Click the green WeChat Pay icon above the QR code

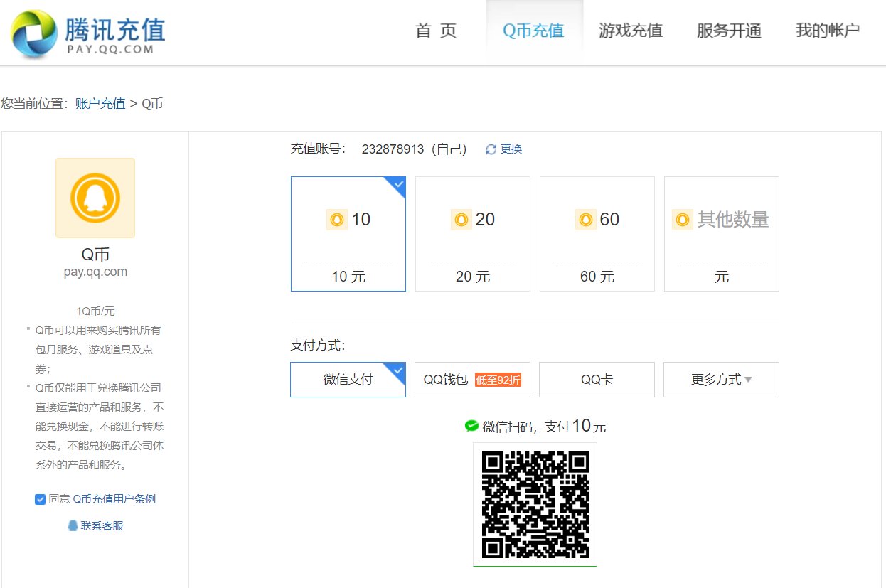tap(472, 425)
